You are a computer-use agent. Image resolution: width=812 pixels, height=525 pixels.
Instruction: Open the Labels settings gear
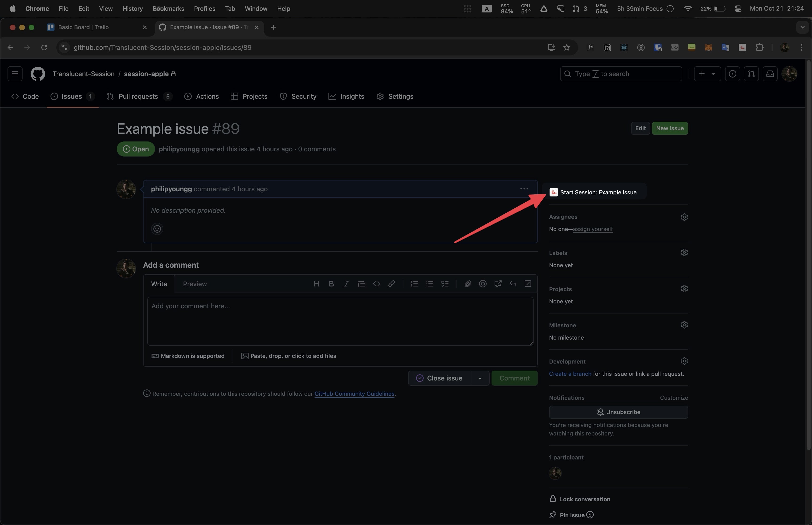[x=684, y=252]
